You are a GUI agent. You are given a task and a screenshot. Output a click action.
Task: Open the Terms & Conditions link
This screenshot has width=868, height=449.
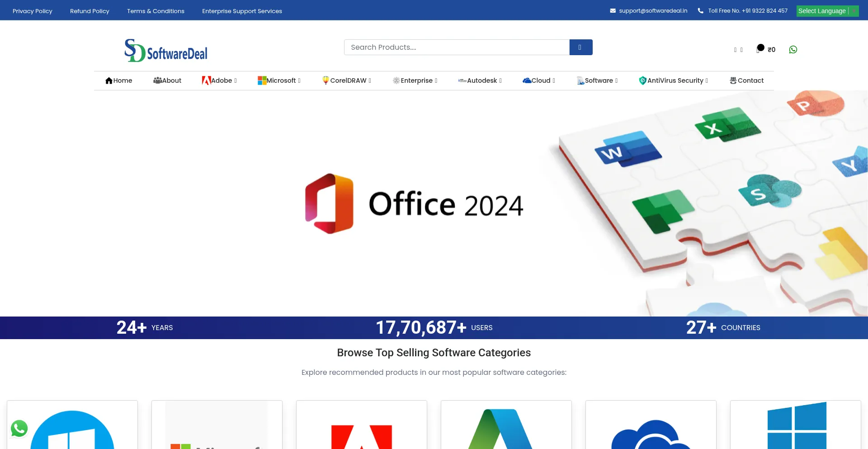pyautogui.click(x=156, y=11)
